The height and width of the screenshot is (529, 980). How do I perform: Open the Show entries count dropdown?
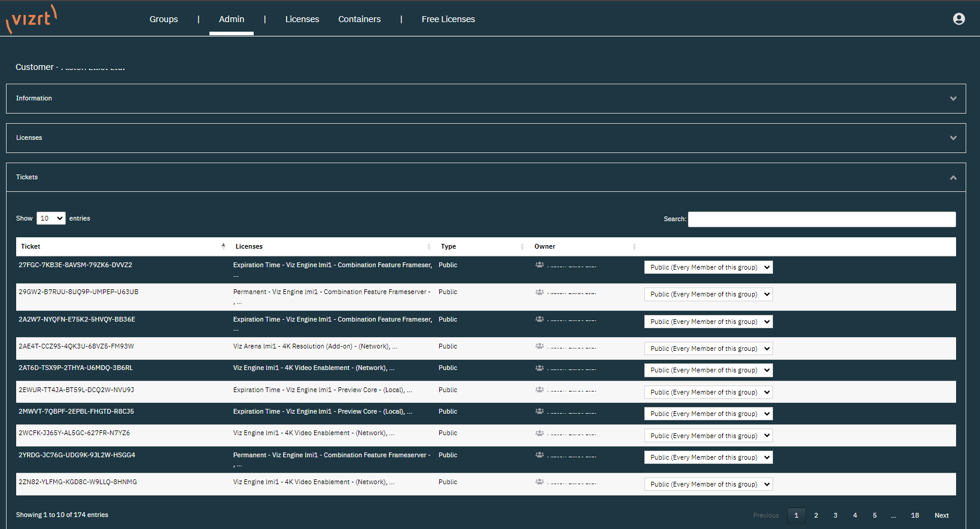pos(51,218)
